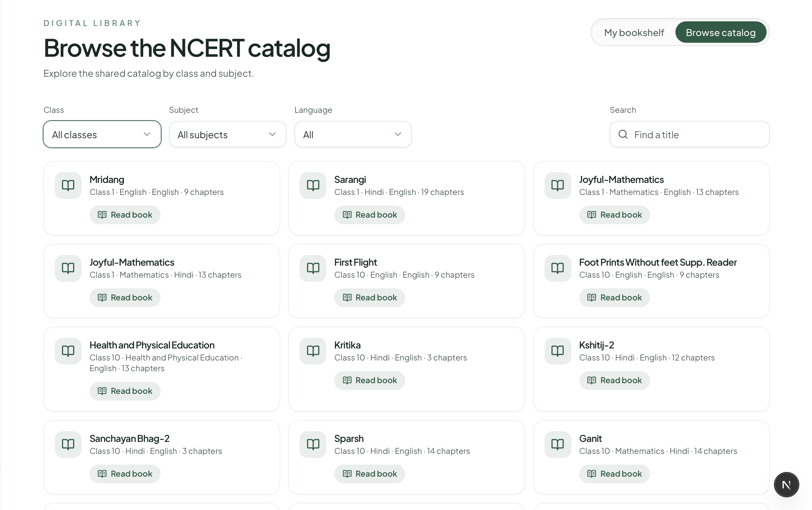Switch to the My bookshelf tab
The image size is (812, 510).
pos(634,32)
